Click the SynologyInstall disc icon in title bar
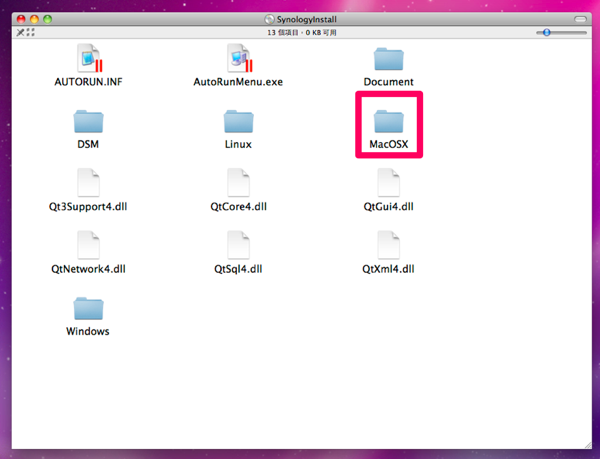 click(269, 19)
